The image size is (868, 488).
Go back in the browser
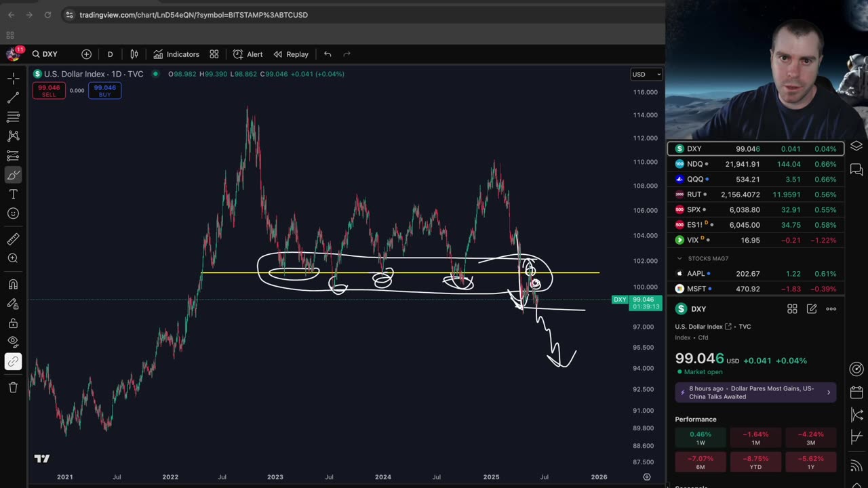(11, 15)
